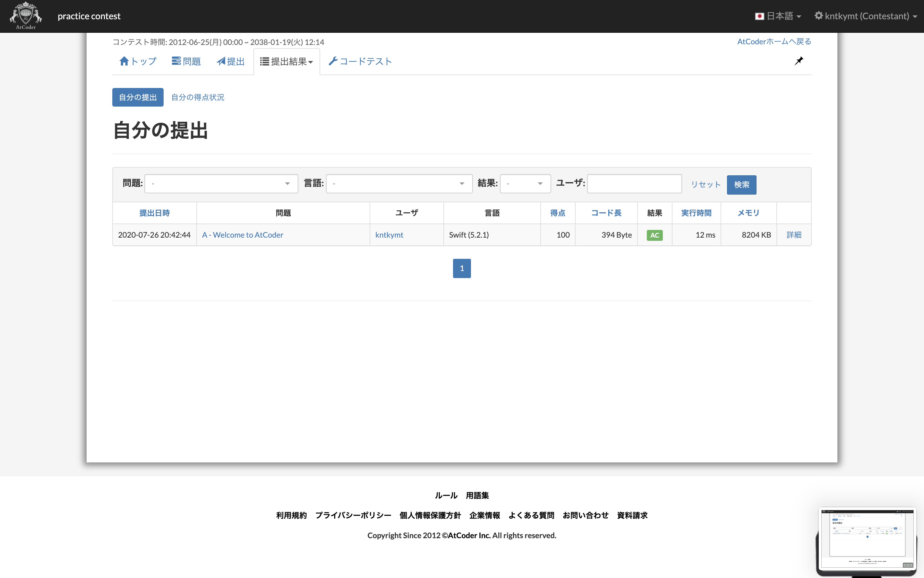924x578 pixels.
Task: Open the 結果 filter dropdown
Action: click(525, 184)
